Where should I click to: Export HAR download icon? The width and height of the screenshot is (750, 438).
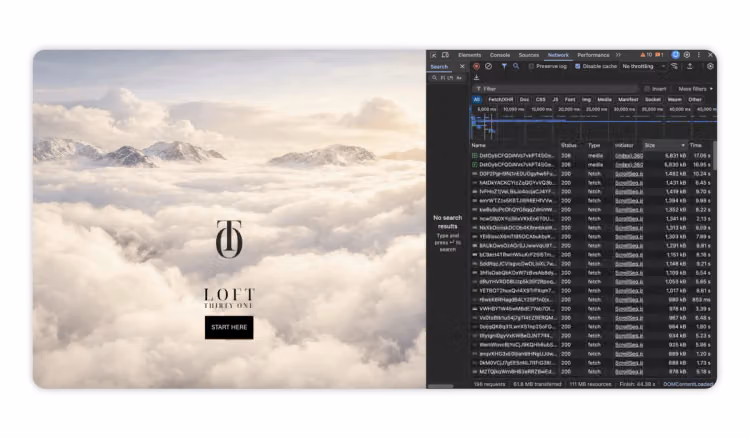pyautogui.click(x=476, y=77)
